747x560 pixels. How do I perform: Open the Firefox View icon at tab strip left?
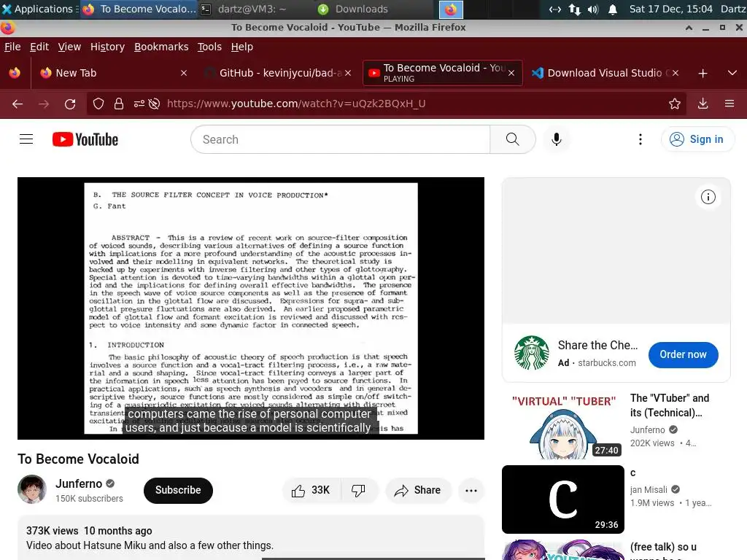[15, 73]
